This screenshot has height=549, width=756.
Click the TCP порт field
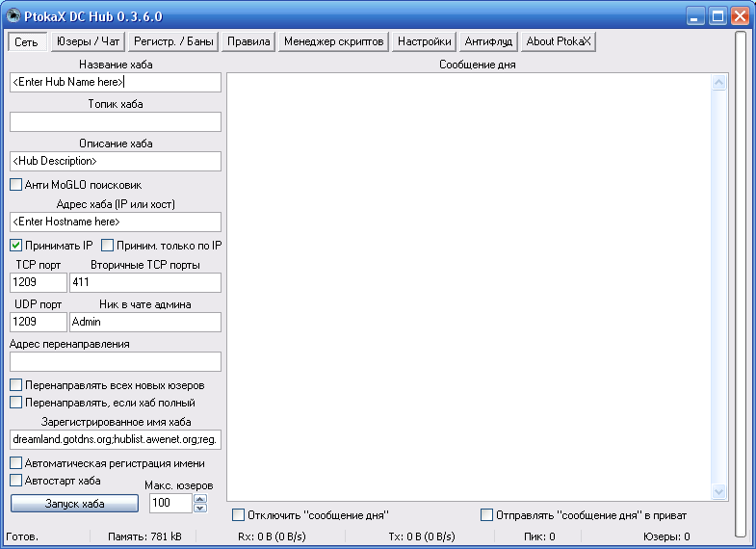39,282
